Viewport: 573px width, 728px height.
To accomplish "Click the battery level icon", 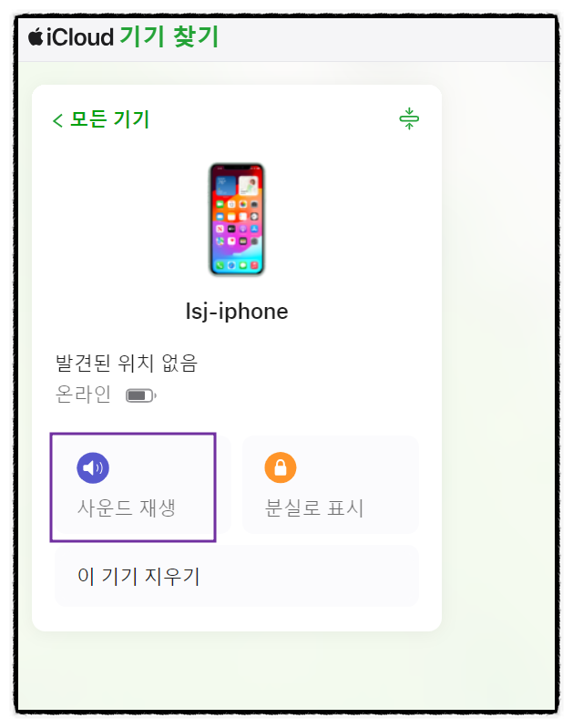I will 141,395.
